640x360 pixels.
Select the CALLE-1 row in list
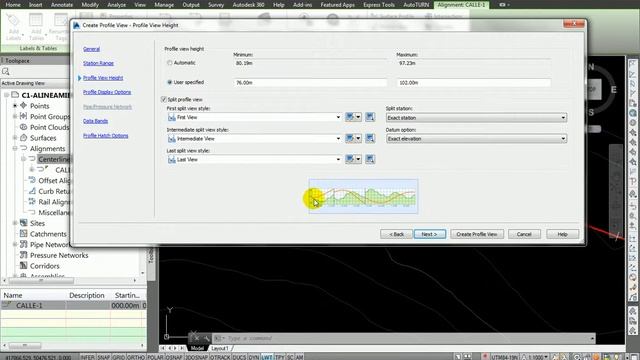[x=73, y=305]
